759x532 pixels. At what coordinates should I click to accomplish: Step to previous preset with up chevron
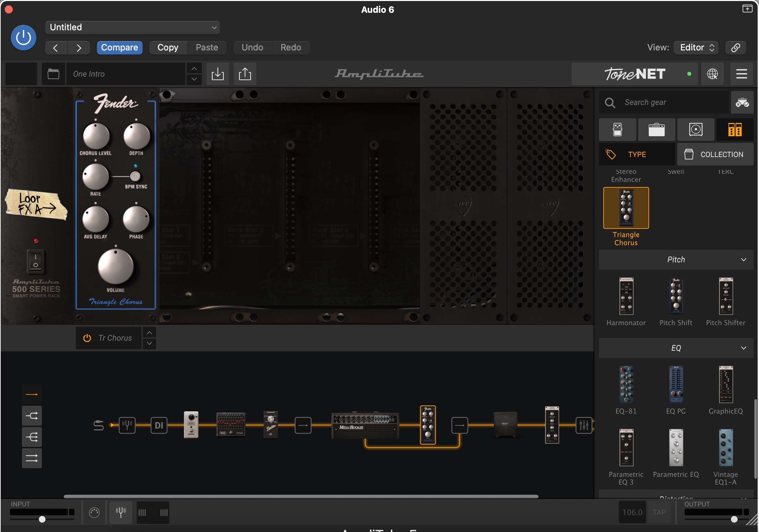(194, 68)
